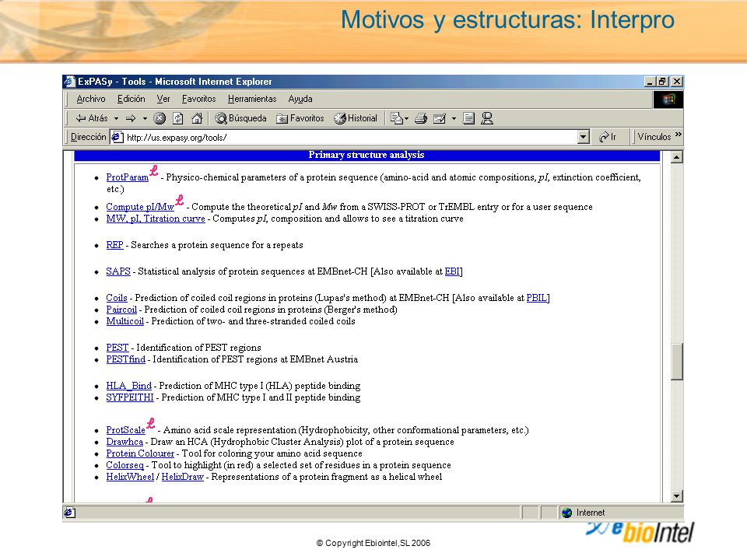Image resolution: width=747 pixels, height=560 pixels.
Task: Stop page loading with the Stop icon
Action: [x=160, y=118]
